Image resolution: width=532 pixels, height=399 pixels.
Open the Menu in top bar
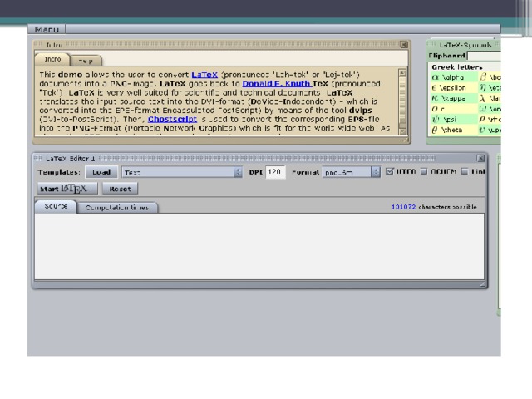pyautogui.click(x=46, y=29)
